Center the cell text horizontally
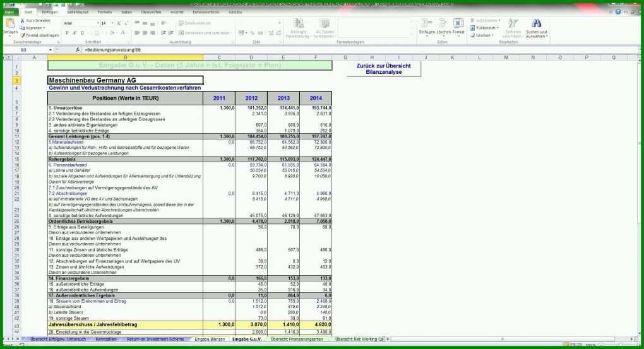 [x=145, y=33]
